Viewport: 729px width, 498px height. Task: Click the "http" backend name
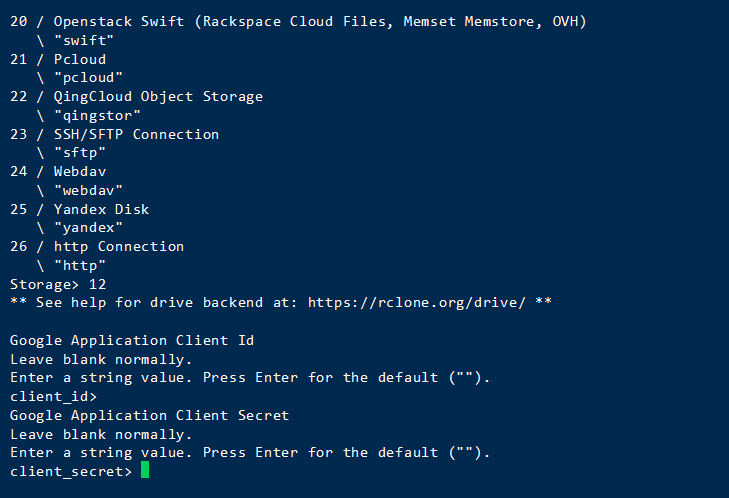[79, 265]
